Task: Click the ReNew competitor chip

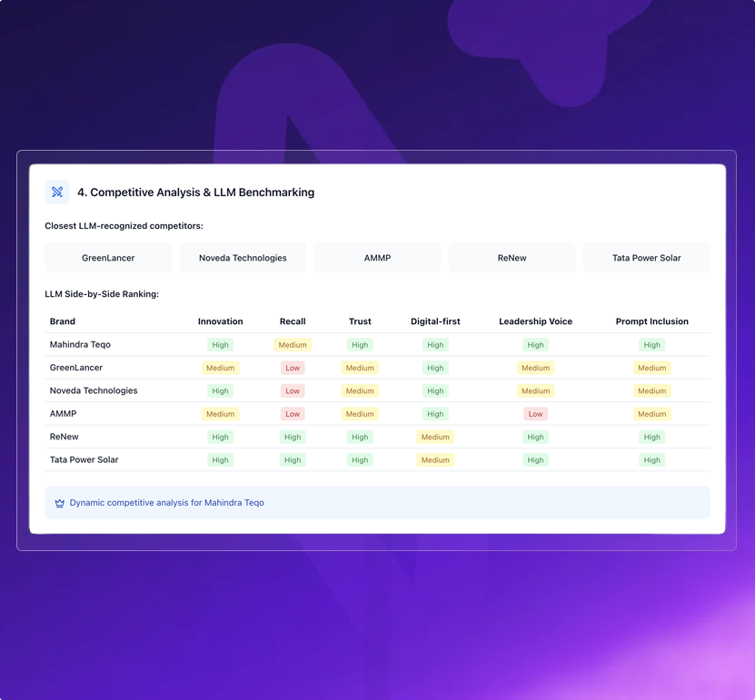Action: point(512,258)
